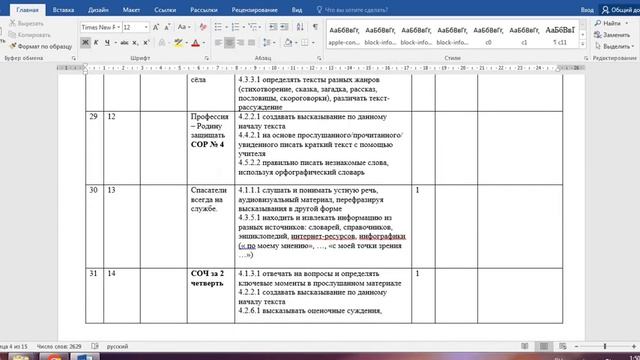
Task: Apply text effects icon
Action: tap(162, 42)
